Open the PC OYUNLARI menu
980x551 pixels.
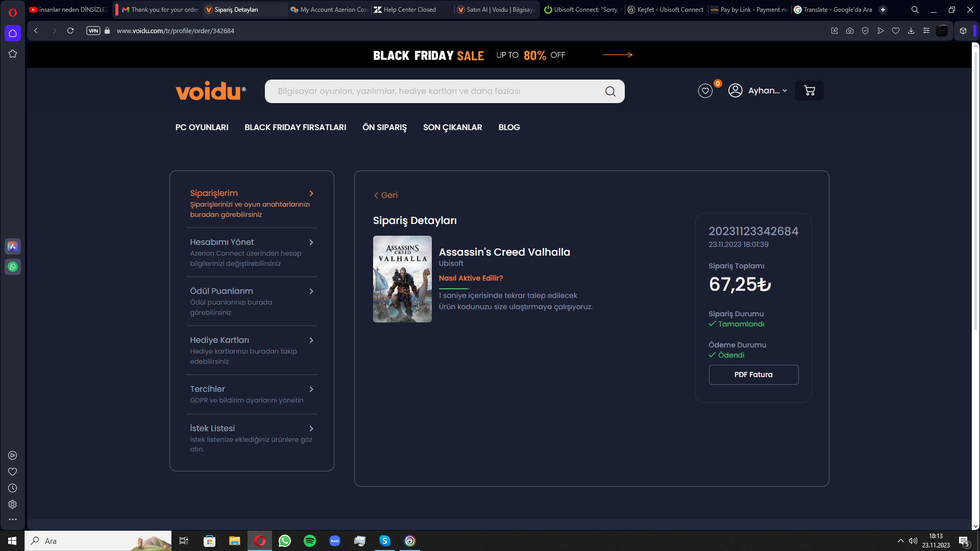coord(202,127)
